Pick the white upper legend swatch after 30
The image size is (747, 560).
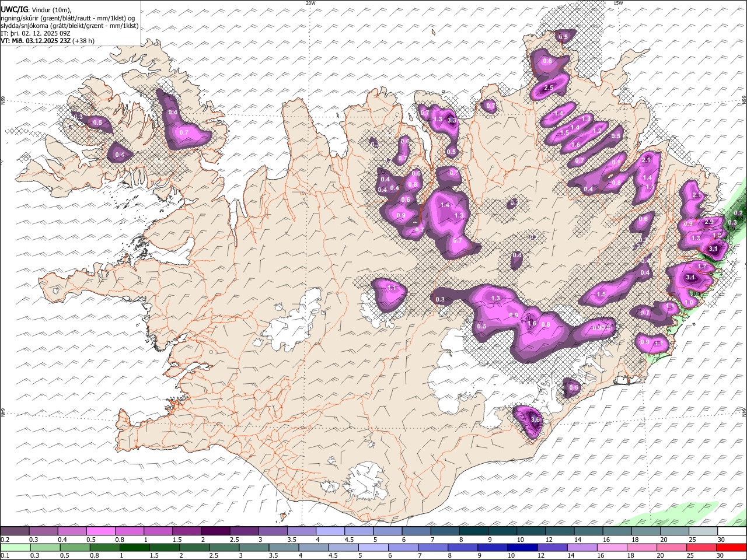pyautogui.click(x=732, y=531)
